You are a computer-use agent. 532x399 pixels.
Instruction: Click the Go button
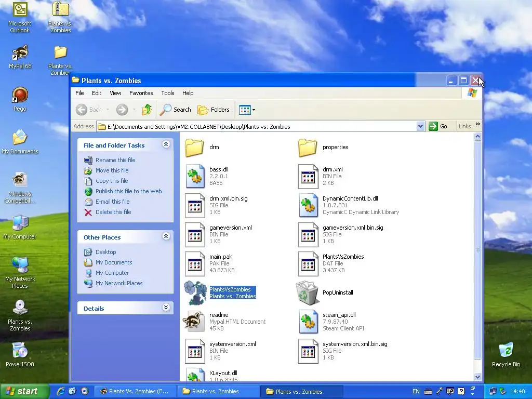pos(438,126)
